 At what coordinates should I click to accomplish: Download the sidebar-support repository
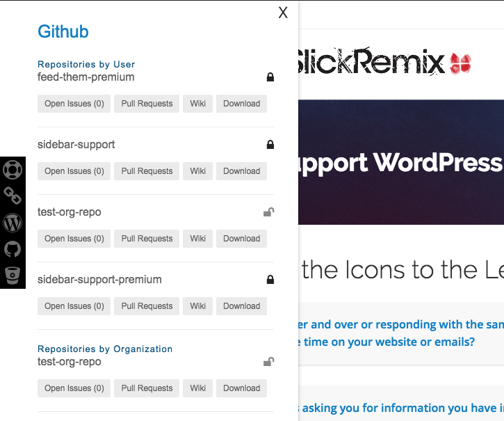[241, 171]
